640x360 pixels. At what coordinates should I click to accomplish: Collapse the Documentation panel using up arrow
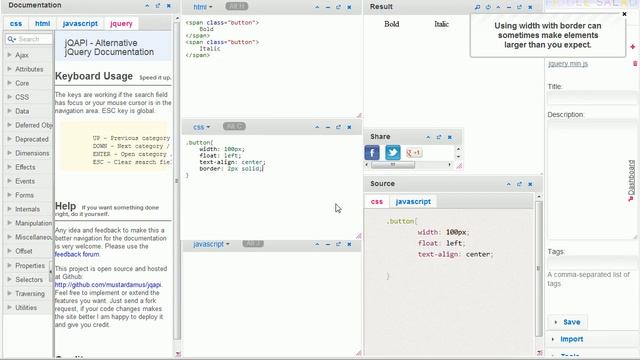click(x=147, y=6)
